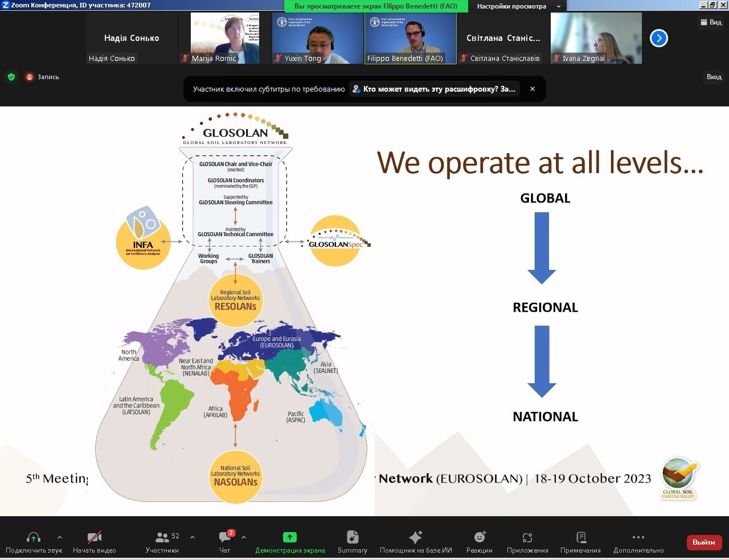
Task: Open Настройки просмотра view options dropdown
Action: pyautogui.click(x=518, y=6)
